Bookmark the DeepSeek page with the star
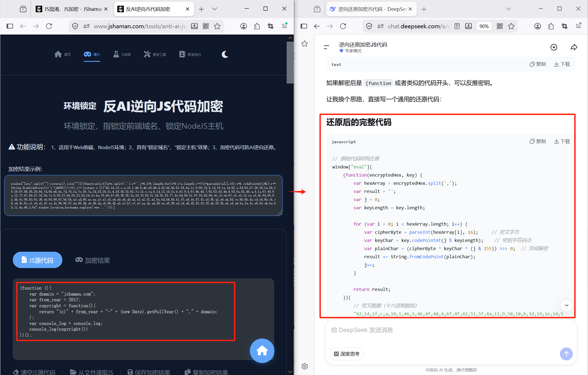 [x=511, y=26]
